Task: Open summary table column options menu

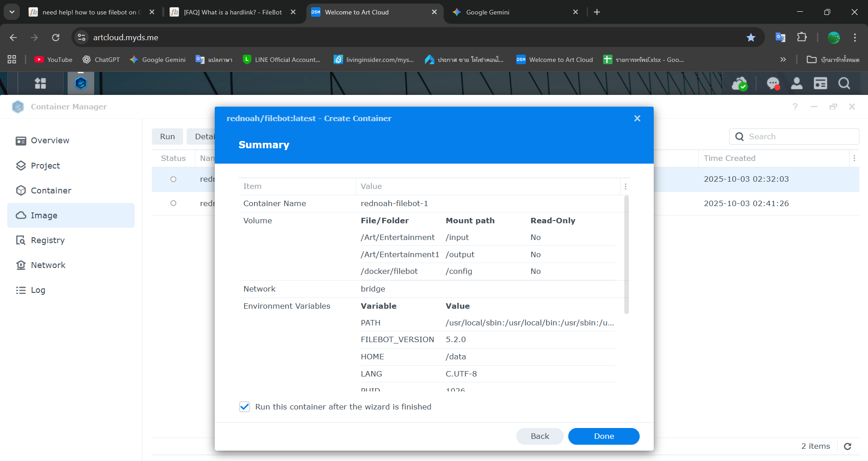Action: 625,187
